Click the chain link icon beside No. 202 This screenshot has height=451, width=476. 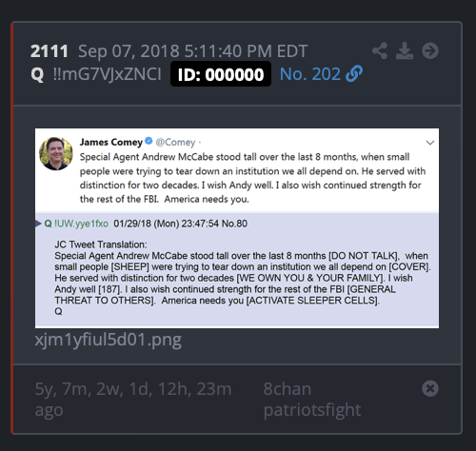coord(354,74)
